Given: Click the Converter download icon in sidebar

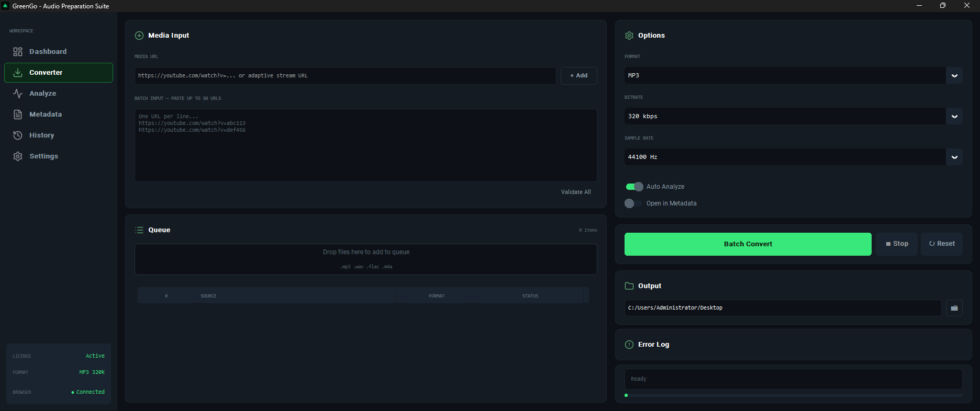Looking at the screenshot, I should click(18, 73).
